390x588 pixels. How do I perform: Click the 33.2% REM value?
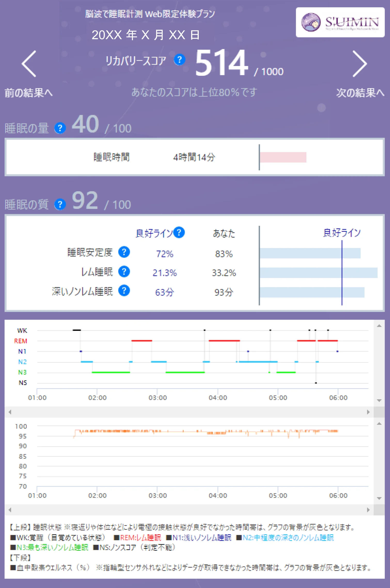click(224, 273)
